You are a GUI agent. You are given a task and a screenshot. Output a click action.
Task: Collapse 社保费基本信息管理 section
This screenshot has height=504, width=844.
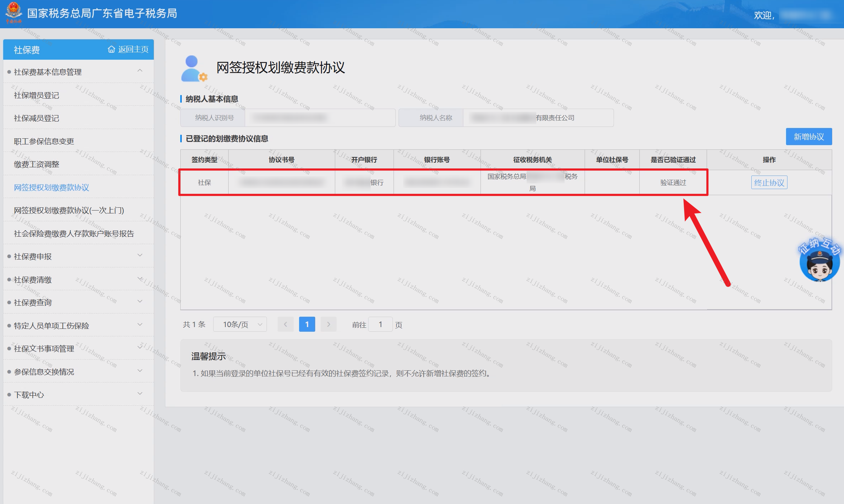coord(140,71)
